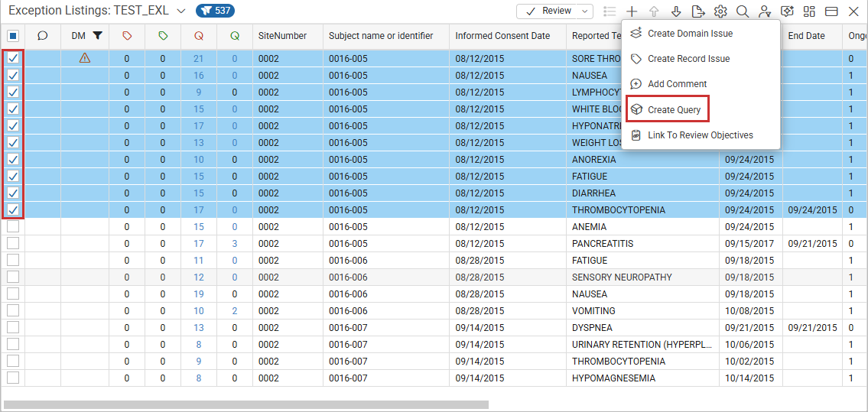The image size is (868, 412).
Task: Expand the Review button dropdown arrow
Action: pyautogui.click(x=585, y=11)
